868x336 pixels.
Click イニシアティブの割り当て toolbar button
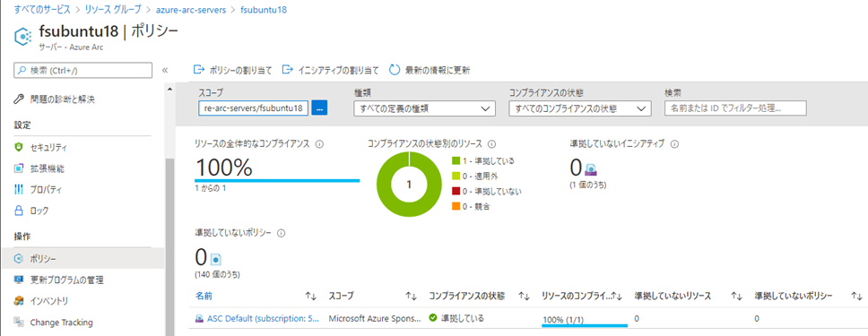(x=331, y=70)
